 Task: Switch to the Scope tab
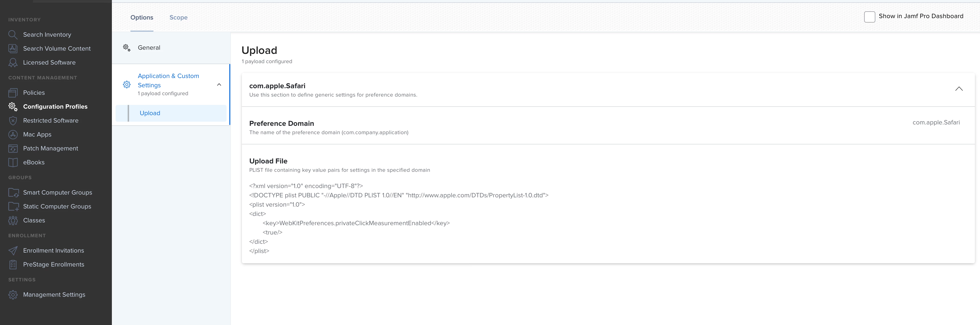[x=178, y=17]
